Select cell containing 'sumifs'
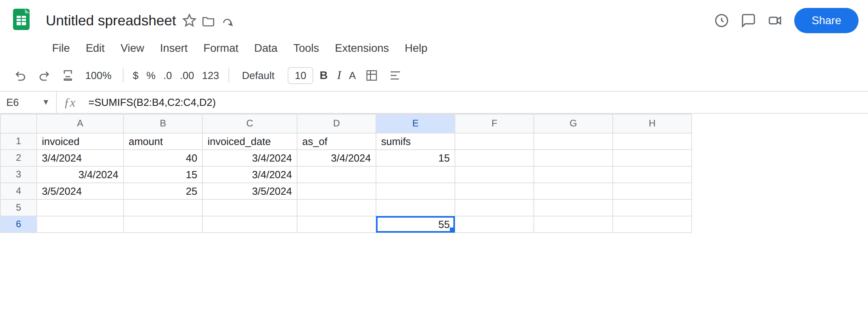This screenshot has height=316, width=868. 415,141
